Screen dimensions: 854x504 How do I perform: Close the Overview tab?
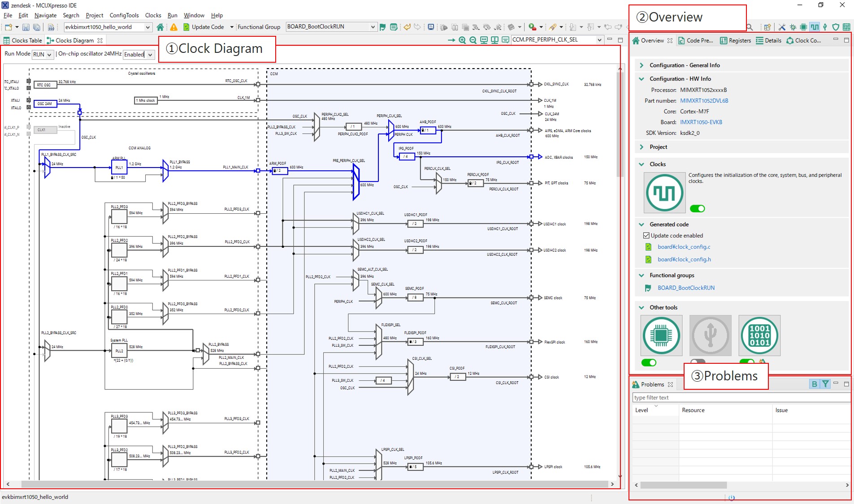pos(670,40)
